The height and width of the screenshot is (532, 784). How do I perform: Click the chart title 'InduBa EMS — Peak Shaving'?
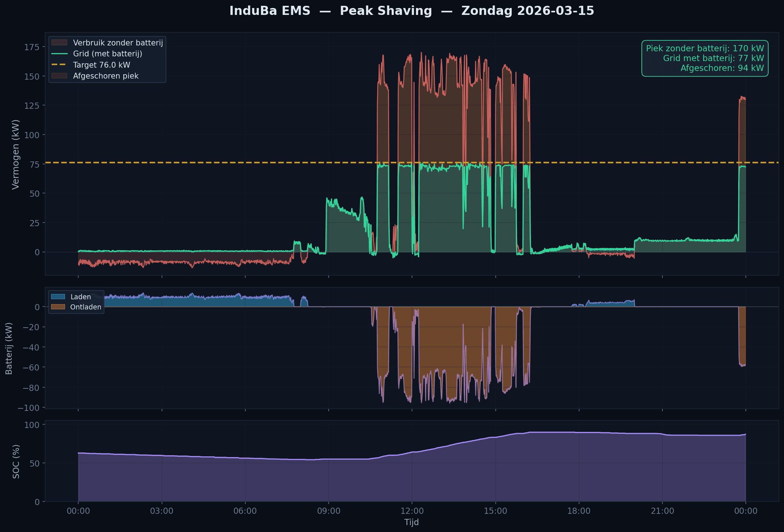pyautogui.click(x=330, y=11)
